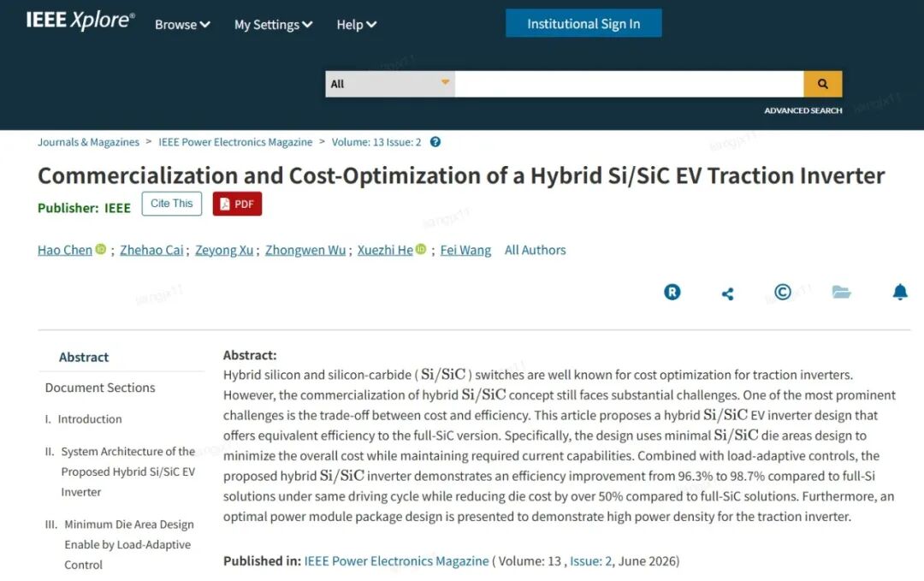Select the Abstract tab in sidebar
The width and height of the screenshot is (924, 581).
point(84,357)
